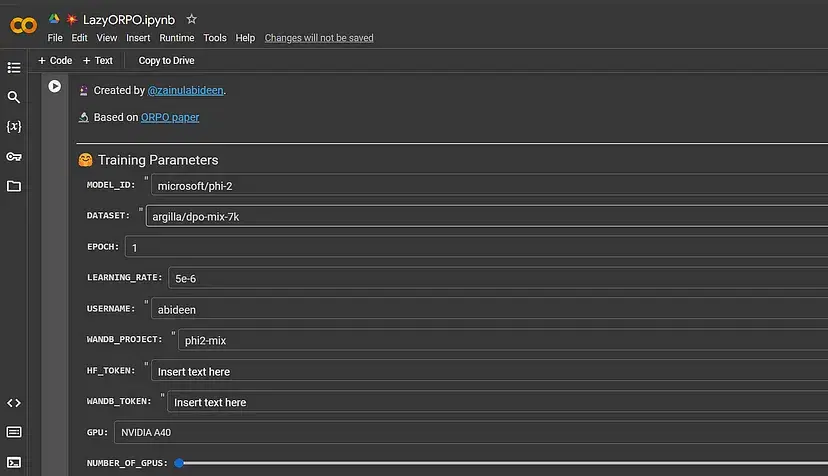Image resolution: width=828 pixels, height=476 pixels.
Task: Open the Files folder icon
Action: (x=14, y=186)
